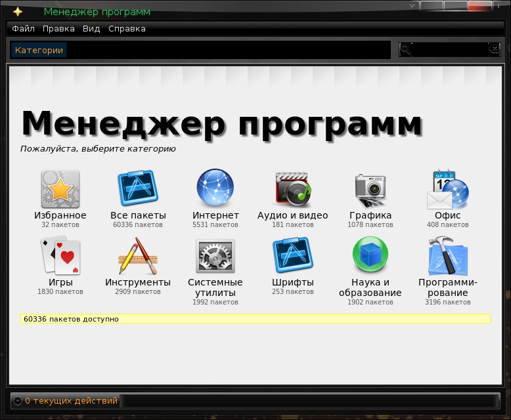Focus the search input field
This screenshot has width=511, height=420.
[x=450, y=49]
